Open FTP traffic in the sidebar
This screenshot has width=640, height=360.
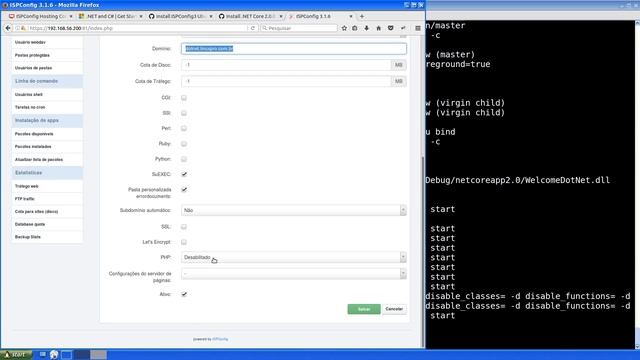(47, 199)
